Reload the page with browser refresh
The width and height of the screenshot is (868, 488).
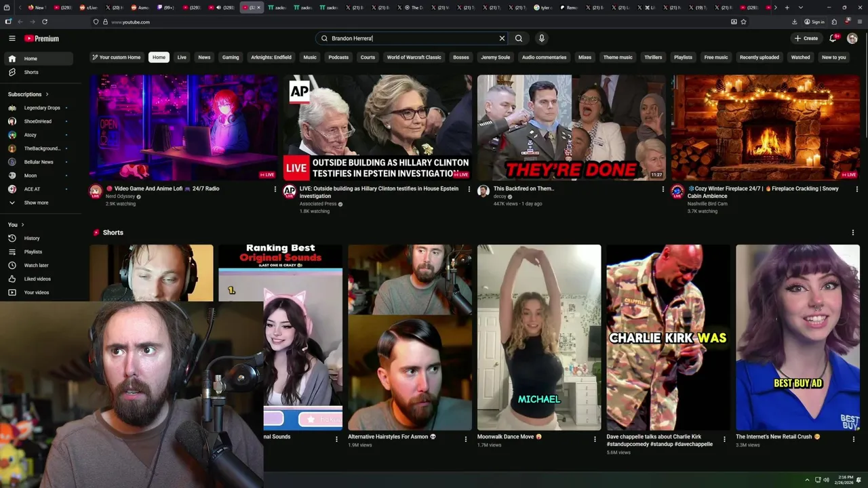click(x=45, y=22)
